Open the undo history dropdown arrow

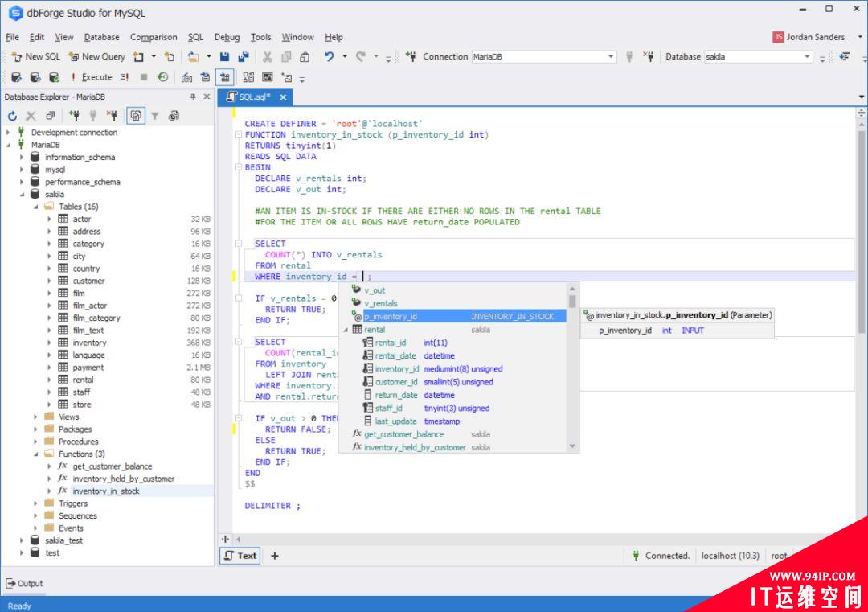click(x=344, y=56)
